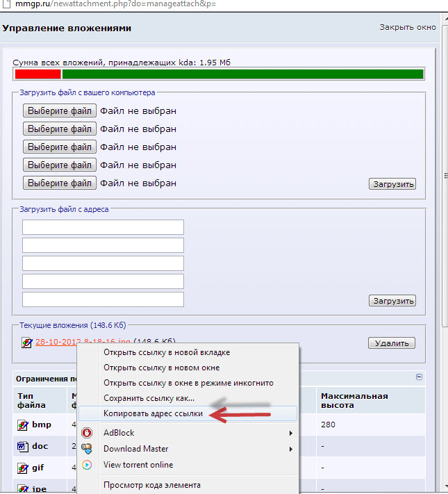Click the red used-space bar segment
The width and height of the screenshot is (448, 494).
[x=38, y=74]
